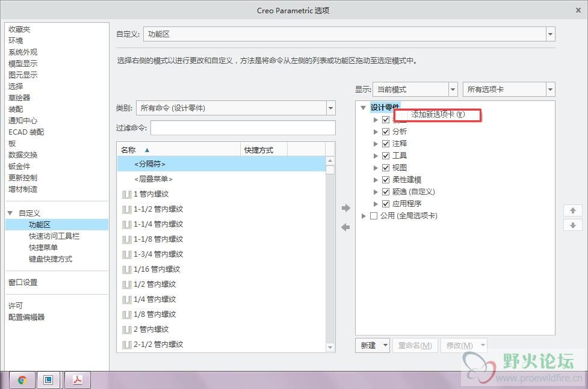The height and width of the screenshot is (389, 588).
Task: Uncheck the 注释 tab checkbox
Action: pos(386,144)
